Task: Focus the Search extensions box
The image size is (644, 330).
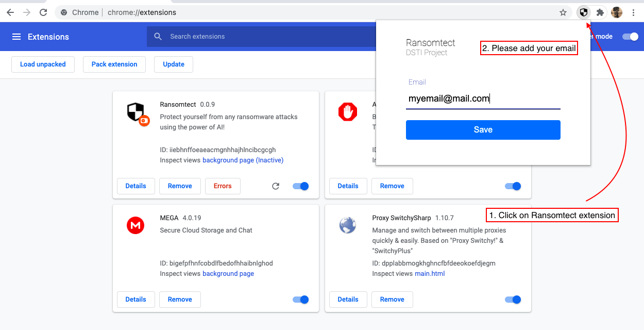Action: pyautogui.click(x=258, y=37)
